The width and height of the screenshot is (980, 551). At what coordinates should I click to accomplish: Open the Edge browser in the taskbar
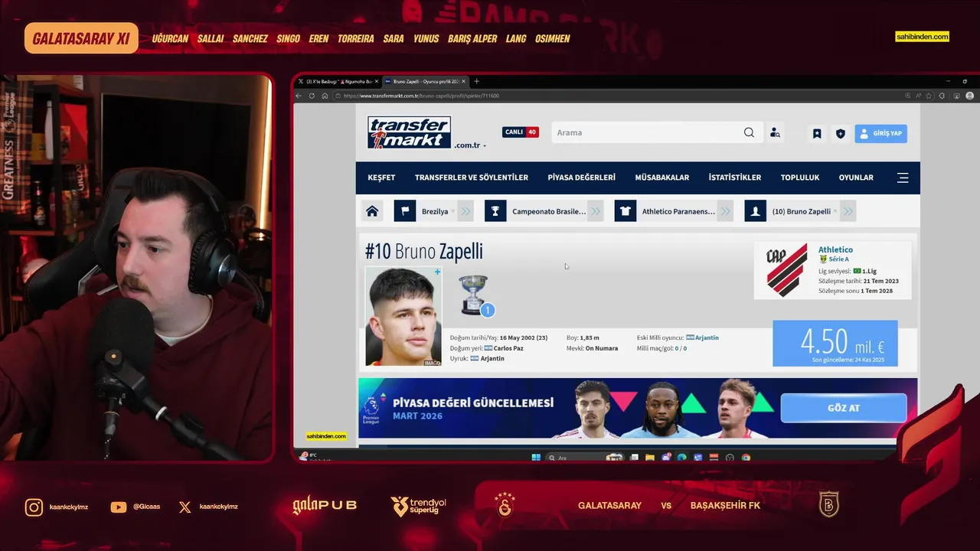(681, 458)
